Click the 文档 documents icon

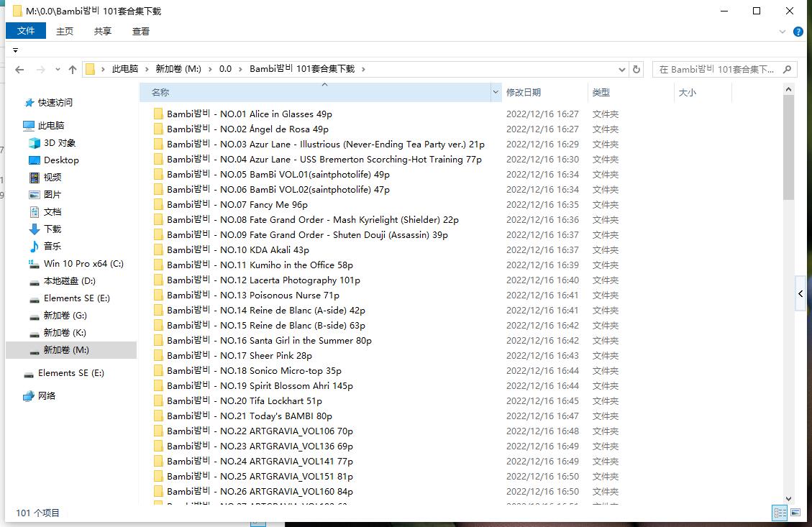pyautogui.click(x=35, y=211)
